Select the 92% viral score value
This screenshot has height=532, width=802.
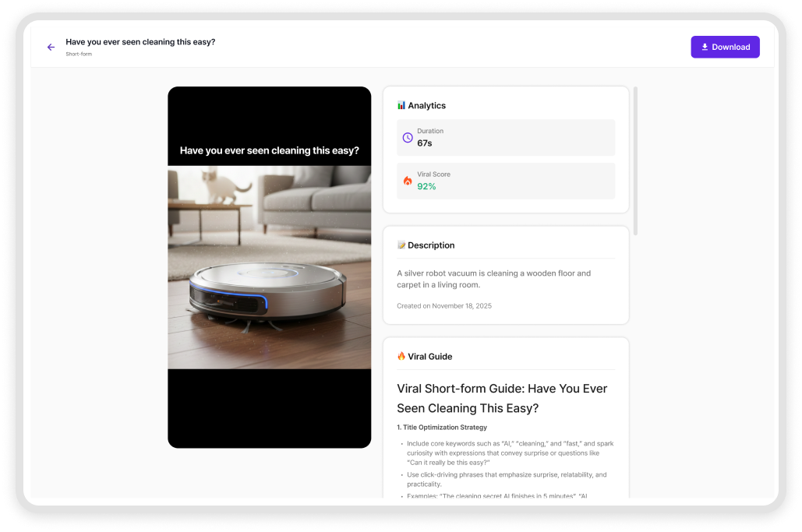click(x=426, y=187)
